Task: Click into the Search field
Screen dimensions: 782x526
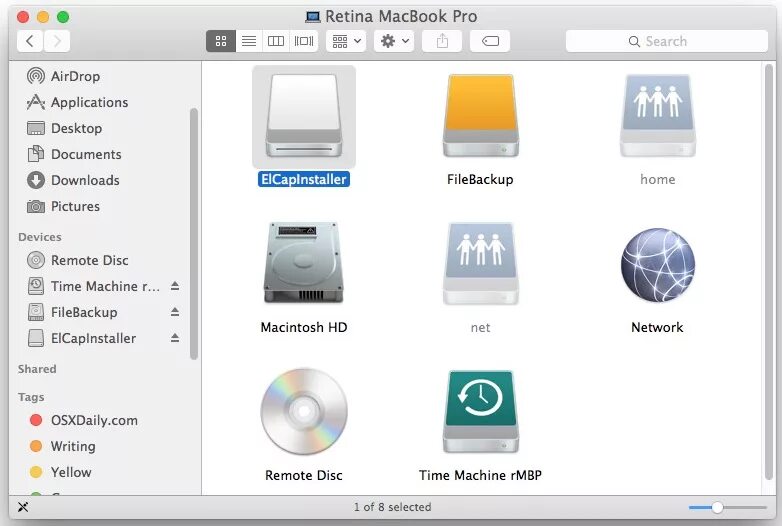Action: tap(667, 41)
